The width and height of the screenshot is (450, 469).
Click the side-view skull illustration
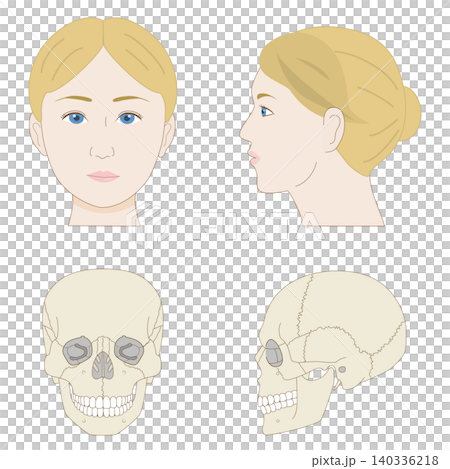click(x=331, y=353)
